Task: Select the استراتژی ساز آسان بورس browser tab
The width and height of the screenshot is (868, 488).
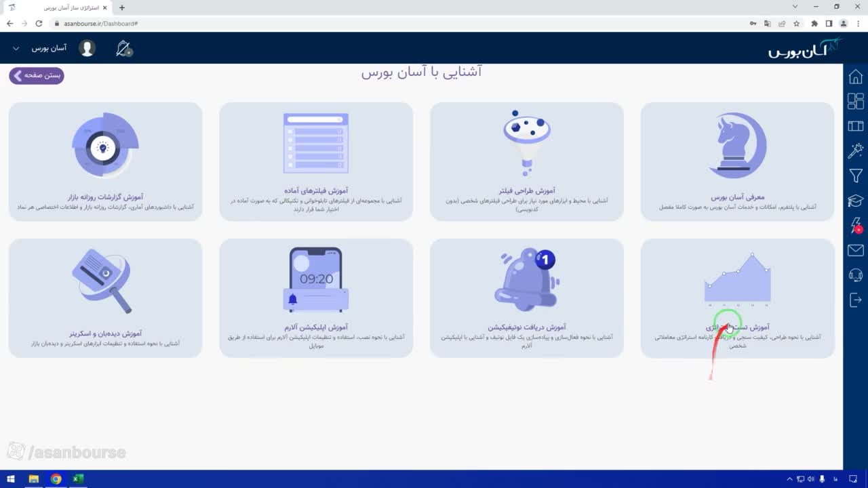Action: [x=58, y=7]
